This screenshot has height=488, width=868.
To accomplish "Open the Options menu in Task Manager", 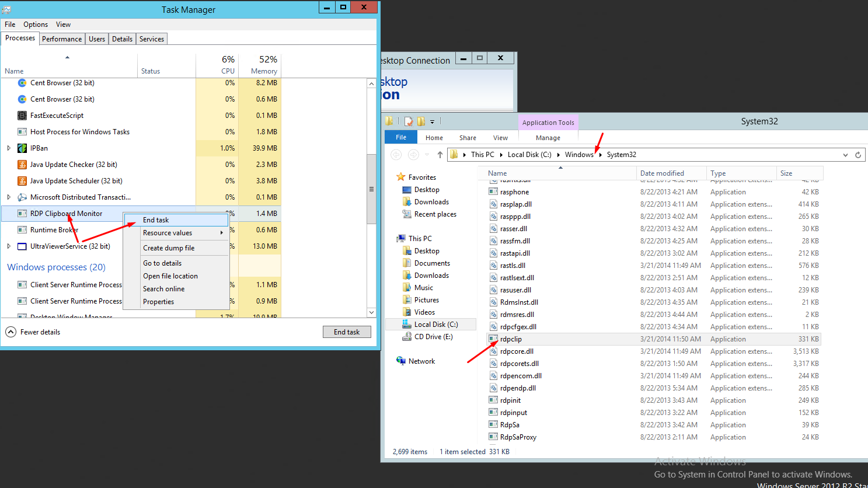I will 36,25.
